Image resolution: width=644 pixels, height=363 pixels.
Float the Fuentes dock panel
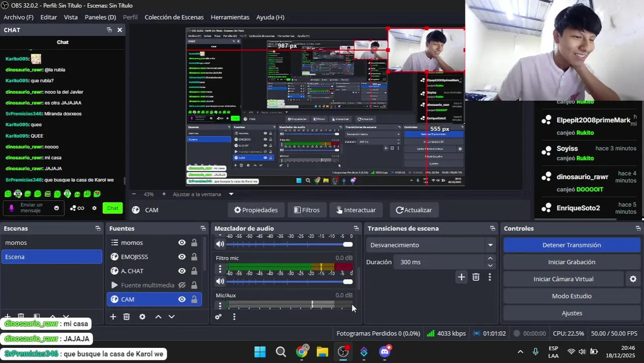point(203,228)
